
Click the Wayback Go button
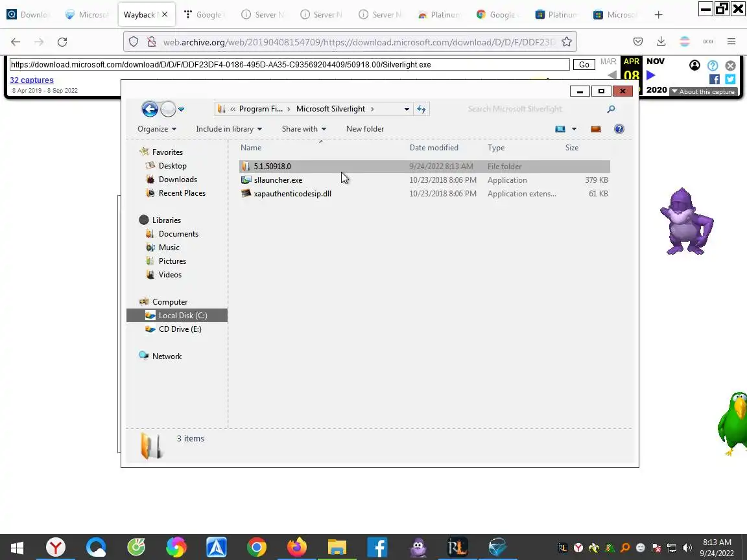point(584,64)
